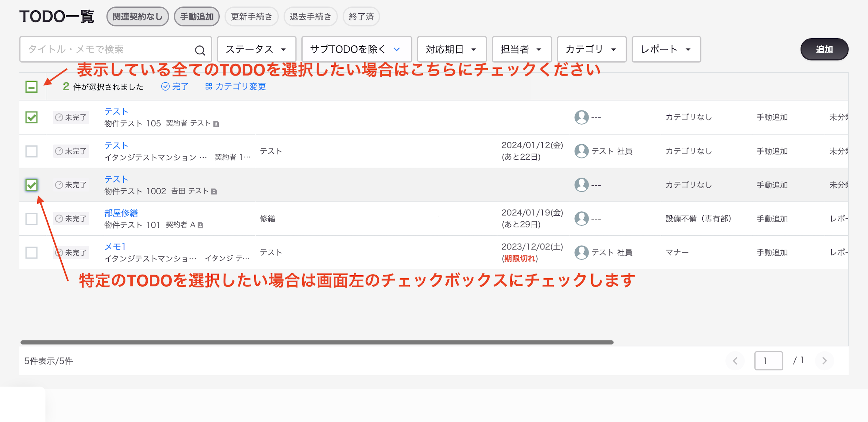Viewport: 868px width, 422px height.
Task: Click the horizontal table scrollbar
Action: click(x=317, y=342)
